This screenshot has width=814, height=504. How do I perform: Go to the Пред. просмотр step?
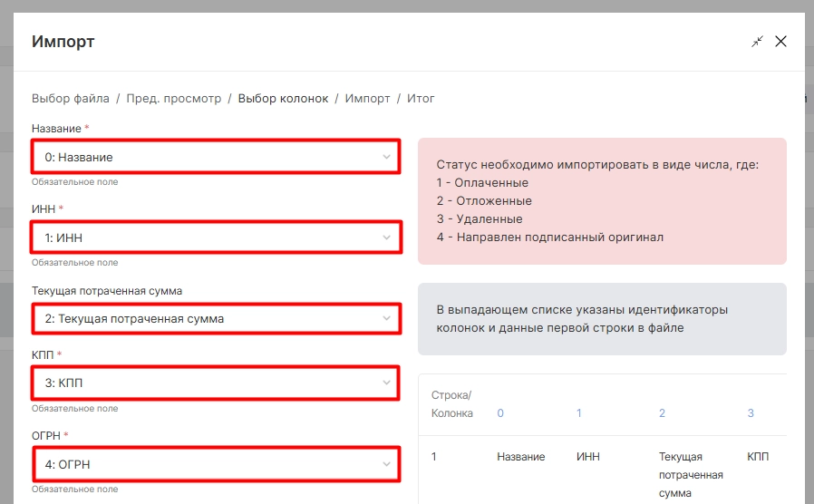coord(174,99)
